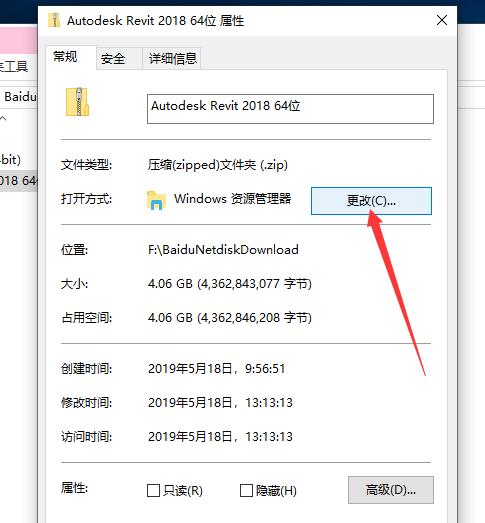Image resolution: width=485 pixels, height=523 pixels.
Task: Select the partially hidden 018 64 file entry
Action: (x=18, y=181)
